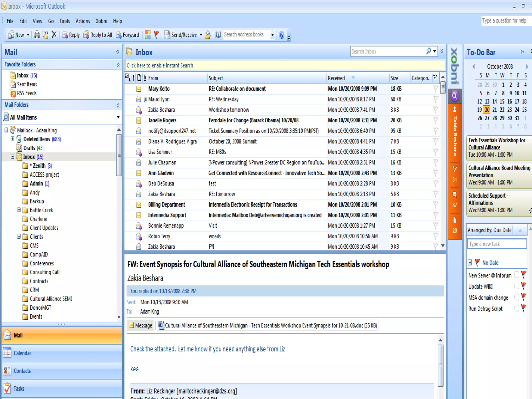Open the Categorize color squares icon

[148, 35]
